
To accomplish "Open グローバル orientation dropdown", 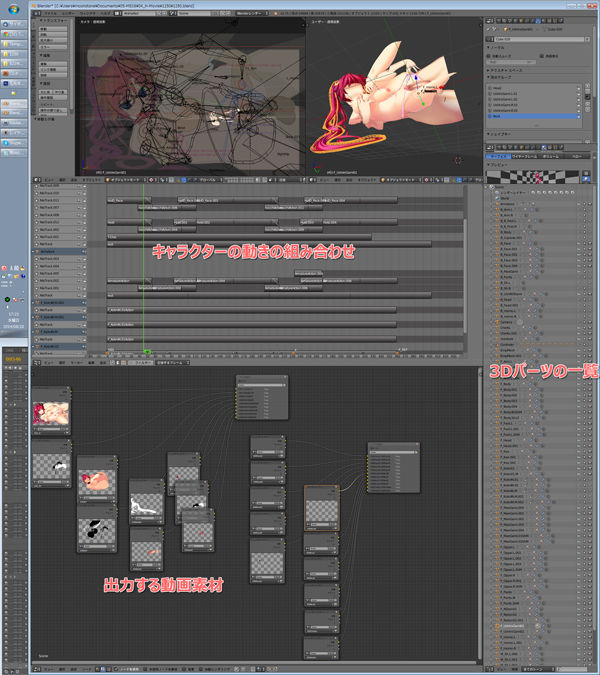I will (x=211, y=180).
